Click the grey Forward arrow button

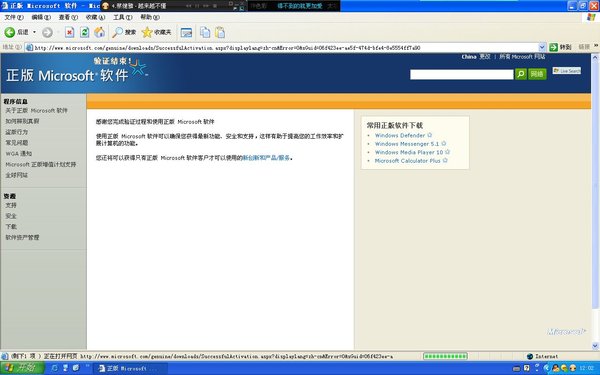pos(47,33)
